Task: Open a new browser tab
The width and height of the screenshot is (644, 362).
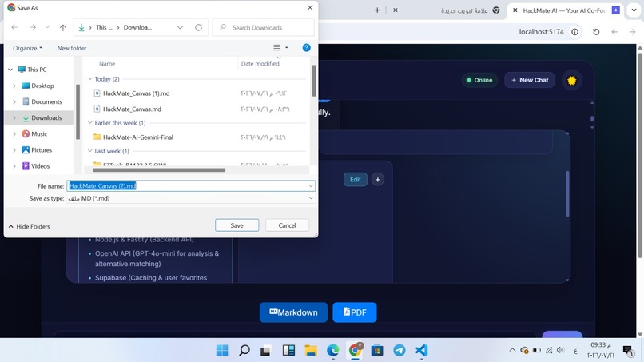Action: 377,10
